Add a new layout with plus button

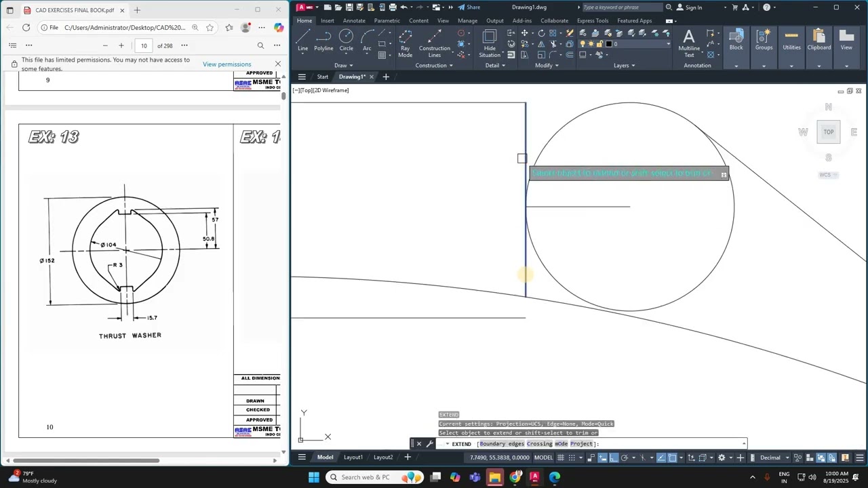coord(408,457)
